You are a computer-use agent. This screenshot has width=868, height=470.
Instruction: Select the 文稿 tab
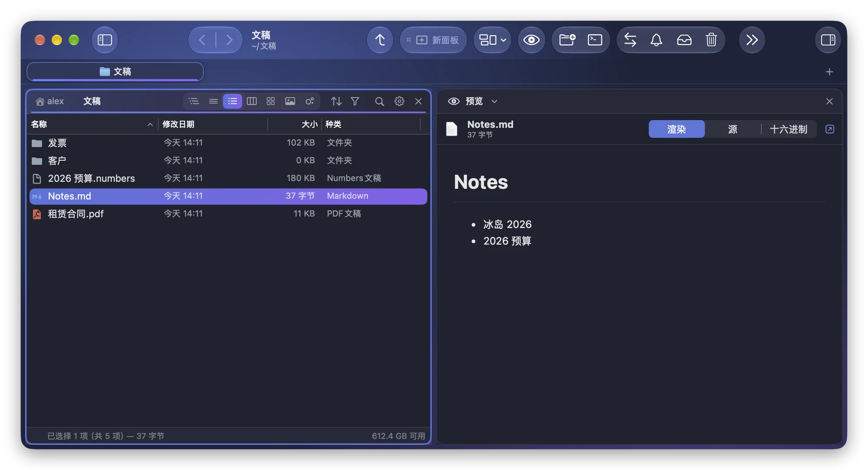[115, 71]
